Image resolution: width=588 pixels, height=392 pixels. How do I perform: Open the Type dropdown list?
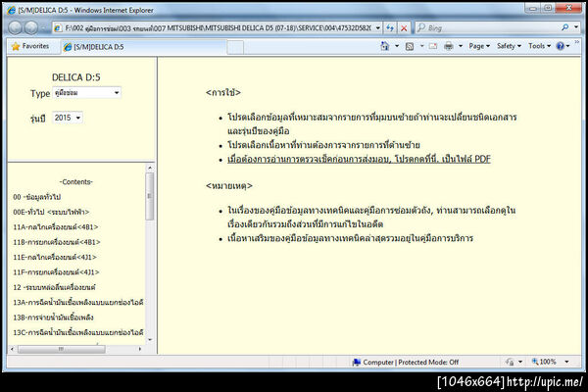pos(87,93)
